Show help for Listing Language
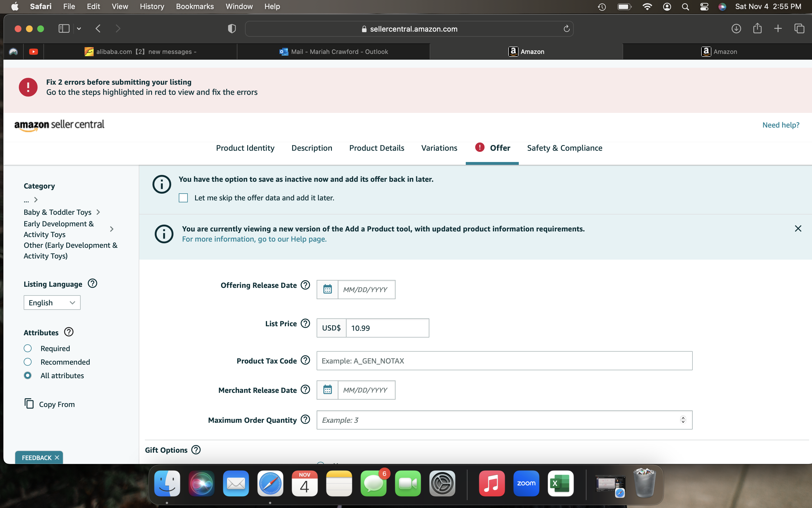Screen dimensions: 812x508 tap(92, 284)
